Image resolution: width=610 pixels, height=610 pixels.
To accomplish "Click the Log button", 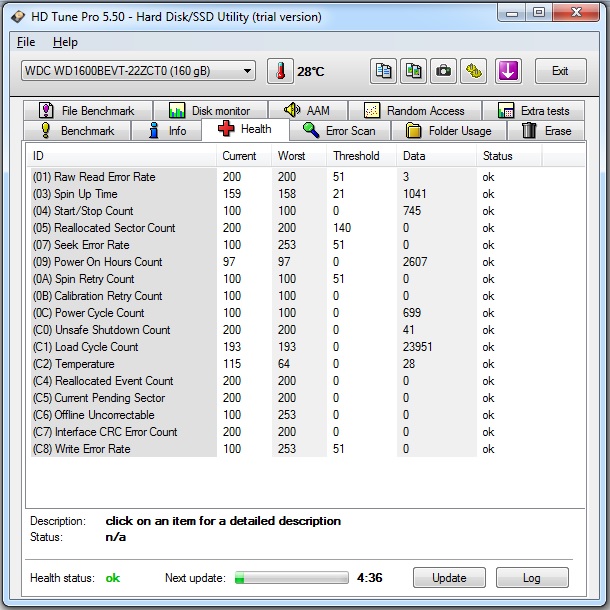I will pyautogui.click(x=532, y=578).
